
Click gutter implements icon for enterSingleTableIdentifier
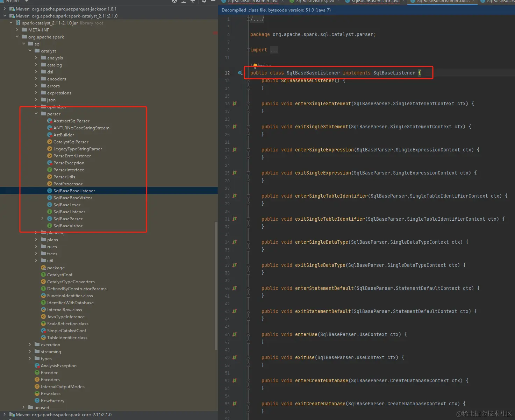click(235, 196)
